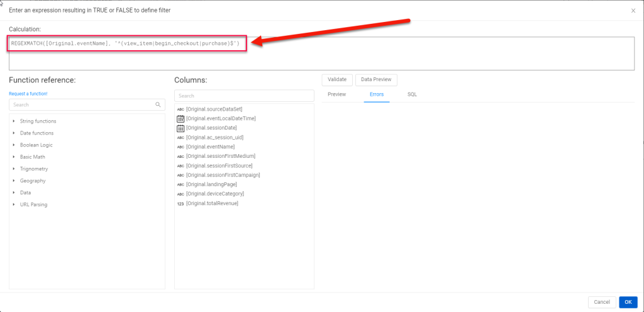Click the Function reference search field
This screenshot has width=644, height=312.
(87, 104)
